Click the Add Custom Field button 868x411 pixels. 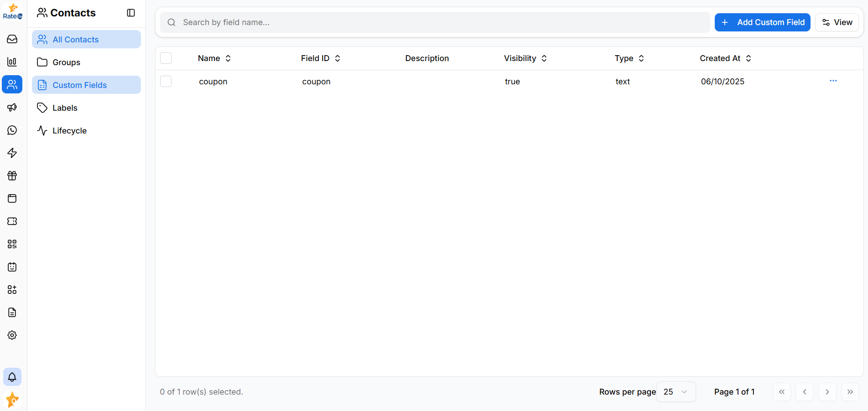(762, 22)
